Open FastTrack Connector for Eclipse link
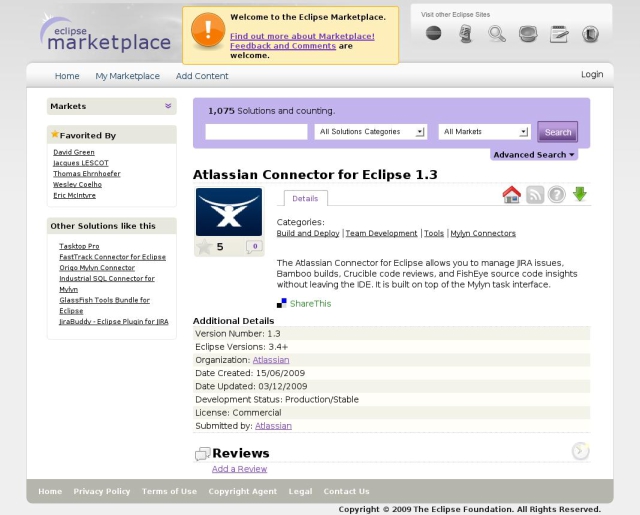The image size is (640, 515). click(113, 257)
